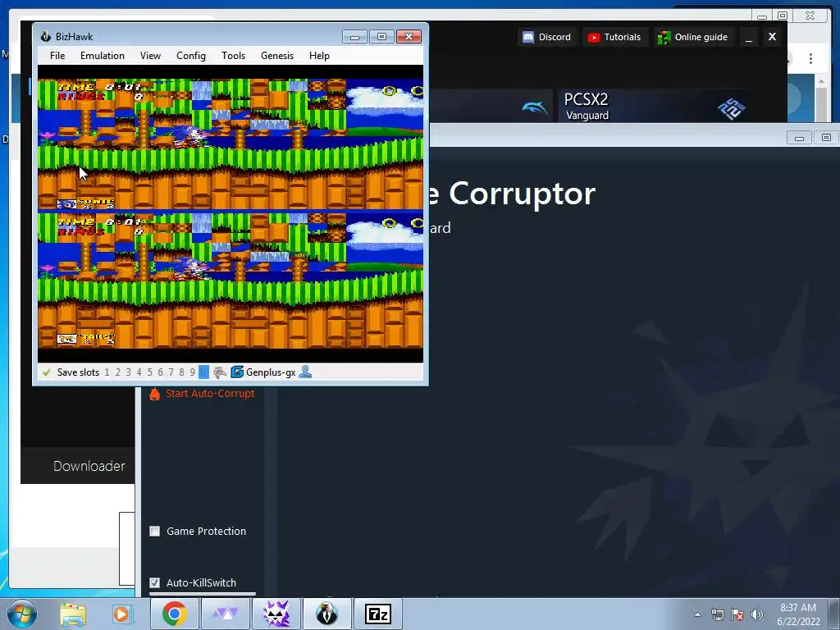This screenshot has height=630, width=840.
Task: Click the network tray icon
Action: tap(717, 614)
